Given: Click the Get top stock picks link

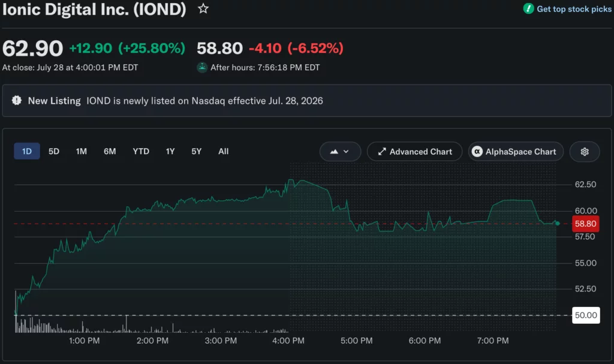Looking at the screenshot, I should pyautogui.click(x=574, y=9).
